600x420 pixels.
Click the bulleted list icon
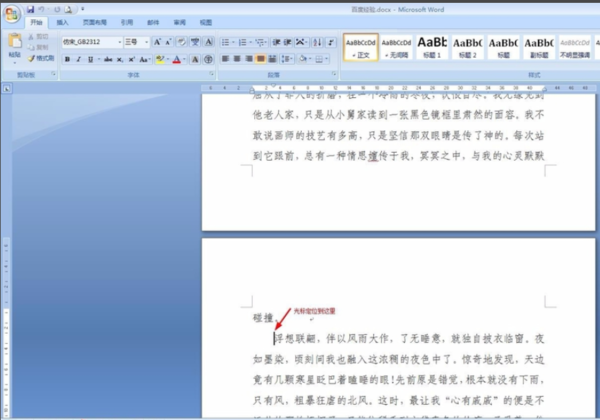225,42
